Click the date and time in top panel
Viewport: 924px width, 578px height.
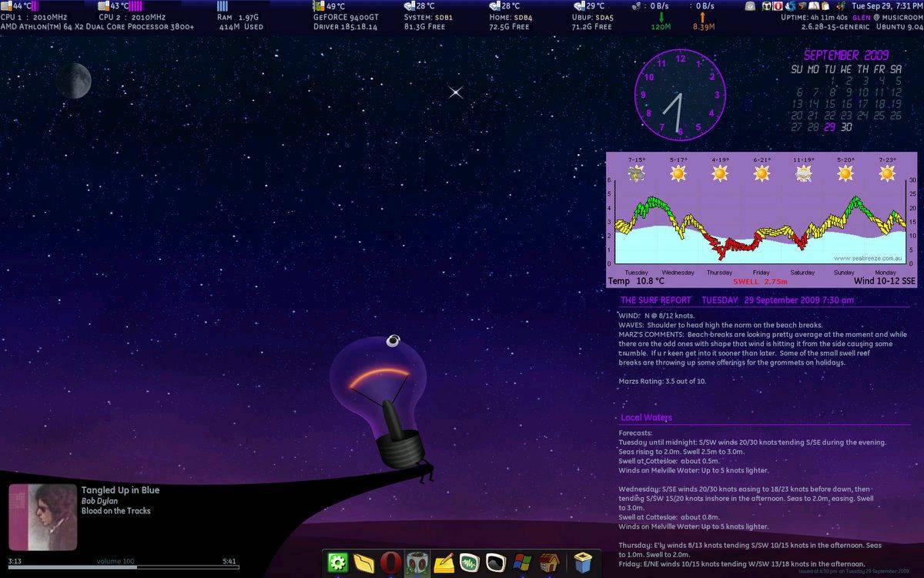[x=886, y=6]
